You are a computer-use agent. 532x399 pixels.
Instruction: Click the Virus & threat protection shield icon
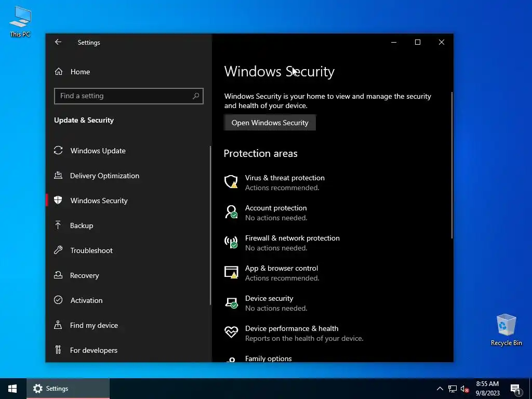tap(231, 182)
